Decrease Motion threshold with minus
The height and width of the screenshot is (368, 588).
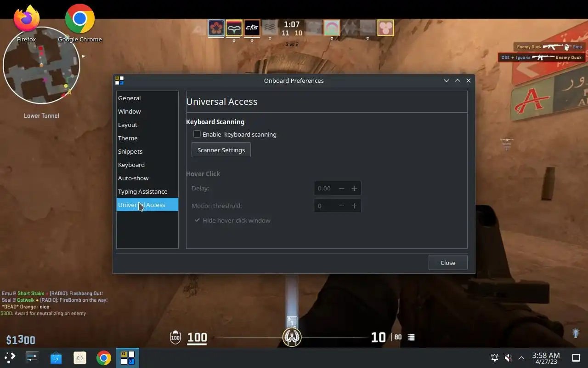pos(341,206)
